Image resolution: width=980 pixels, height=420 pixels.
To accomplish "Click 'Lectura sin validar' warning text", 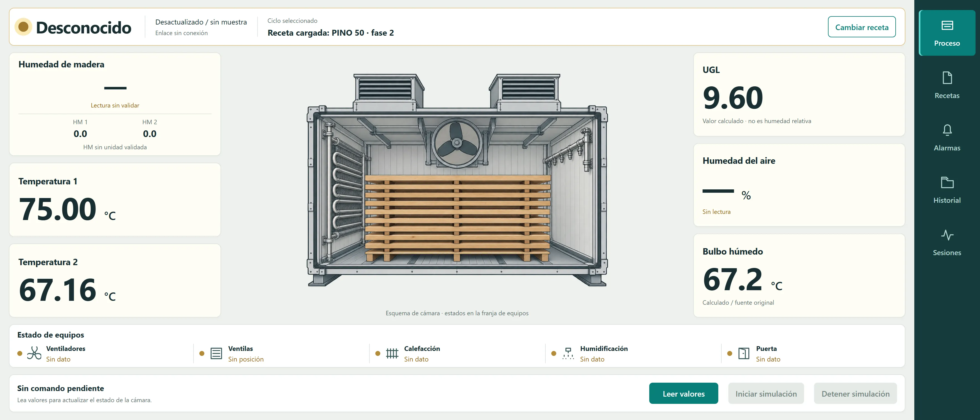I will [x=115, y=105].
